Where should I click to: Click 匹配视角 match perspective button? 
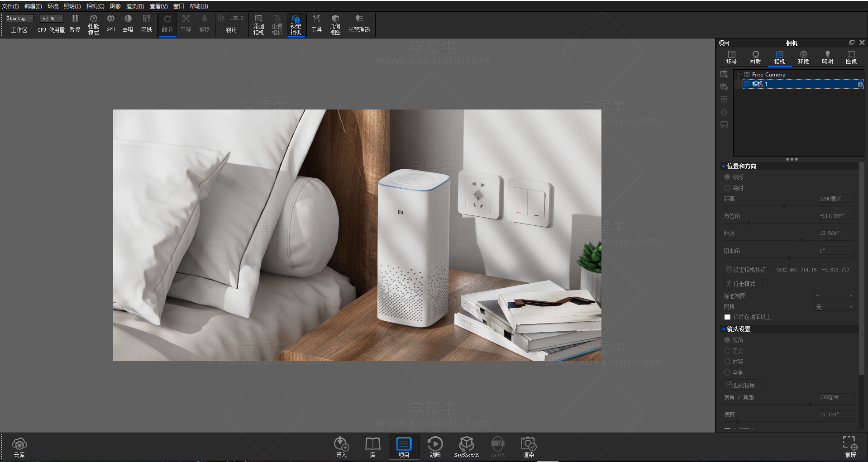(x=743, y=385)
